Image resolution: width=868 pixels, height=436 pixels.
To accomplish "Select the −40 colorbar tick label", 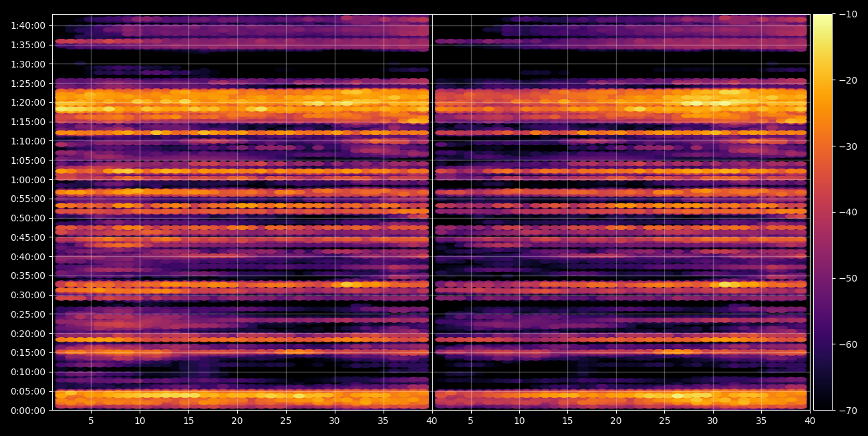I will pyautogui.click(x=848, y=212).
